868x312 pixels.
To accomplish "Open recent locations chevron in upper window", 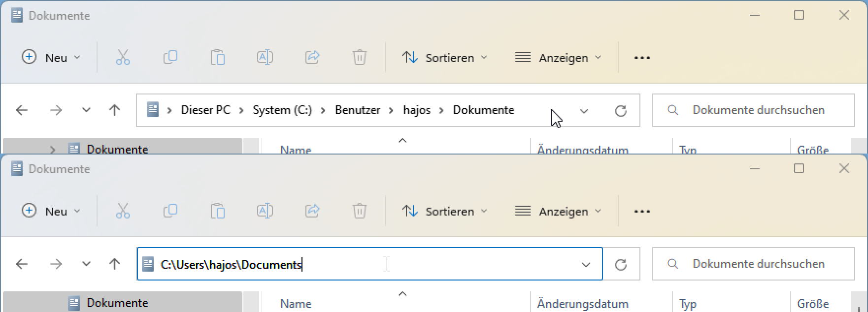I will 86,111.
